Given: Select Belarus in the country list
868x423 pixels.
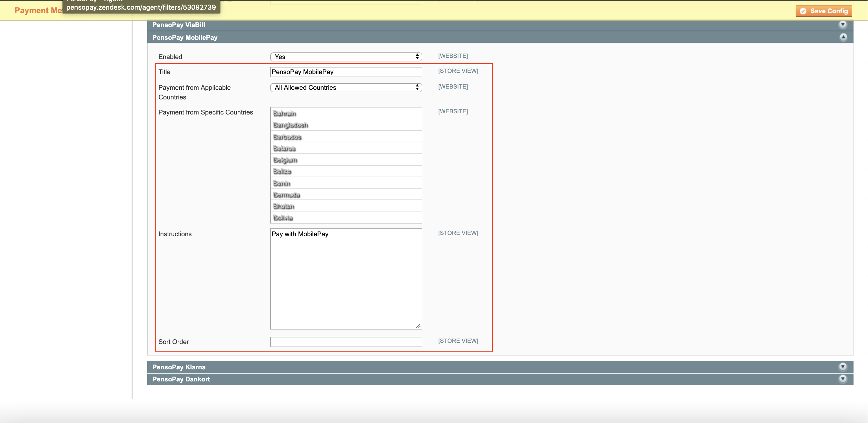Looking at the screenshot, I should 346,148.
